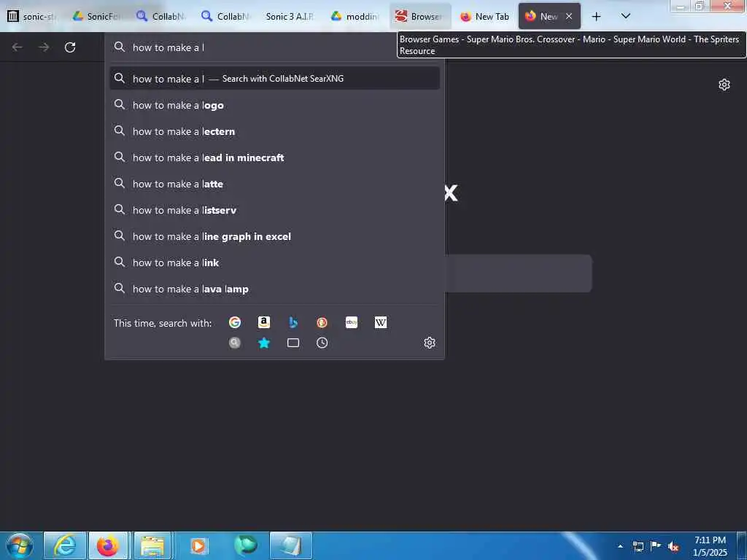Select suggestion line graph in excel
Screen dimensions: 747x560
click(x=274, y=236)
